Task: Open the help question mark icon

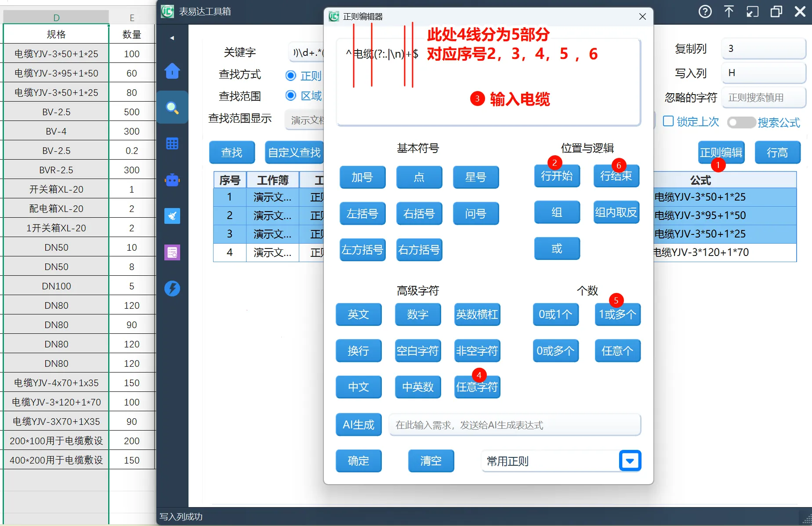Action: coord(705,11)
